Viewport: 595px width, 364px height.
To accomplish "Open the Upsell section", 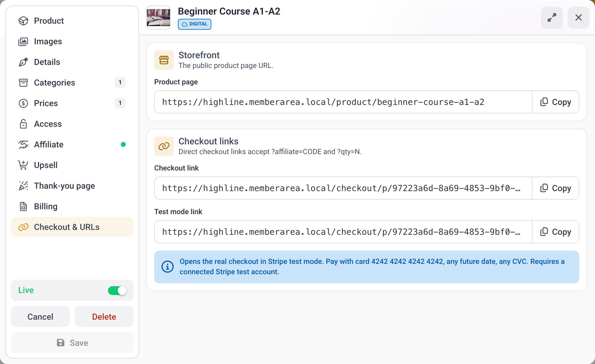I will [72, 165].
